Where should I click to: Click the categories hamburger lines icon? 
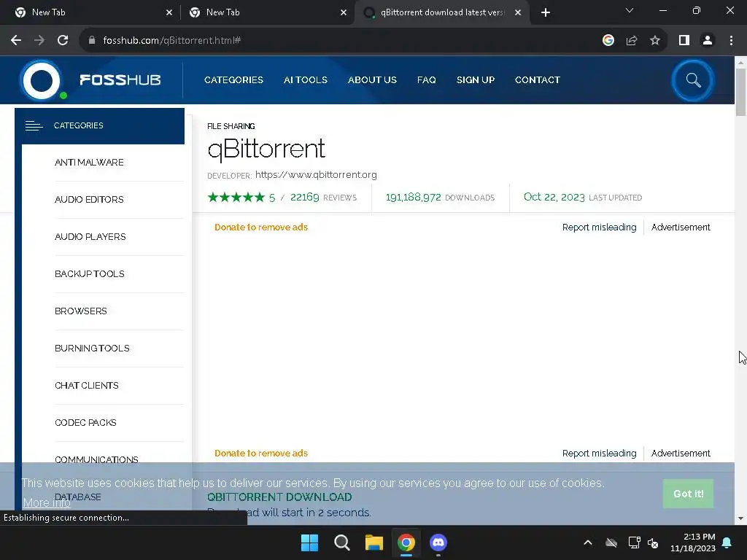[x=34, y=125]
